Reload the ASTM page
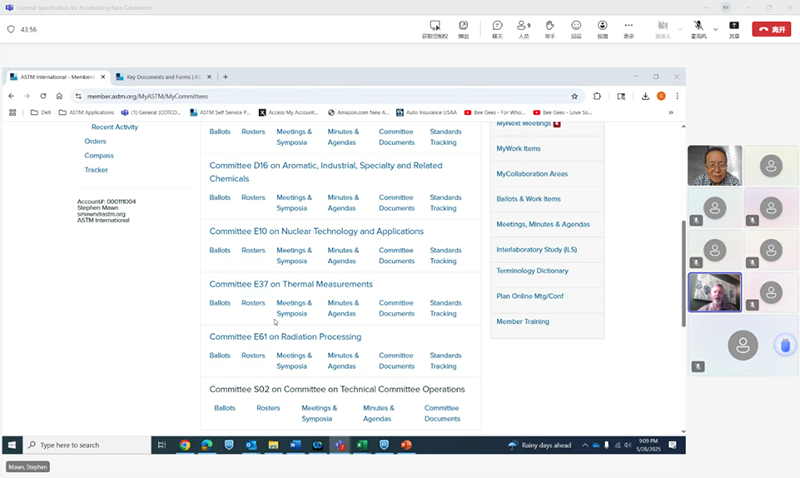The width and height of the screenshot is (800, 478). 44,96
